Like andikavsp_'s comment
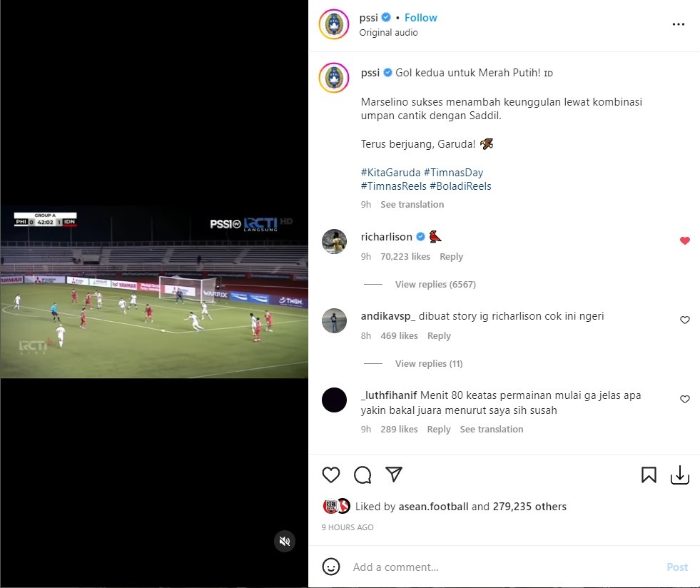 (x=685, y=320)
